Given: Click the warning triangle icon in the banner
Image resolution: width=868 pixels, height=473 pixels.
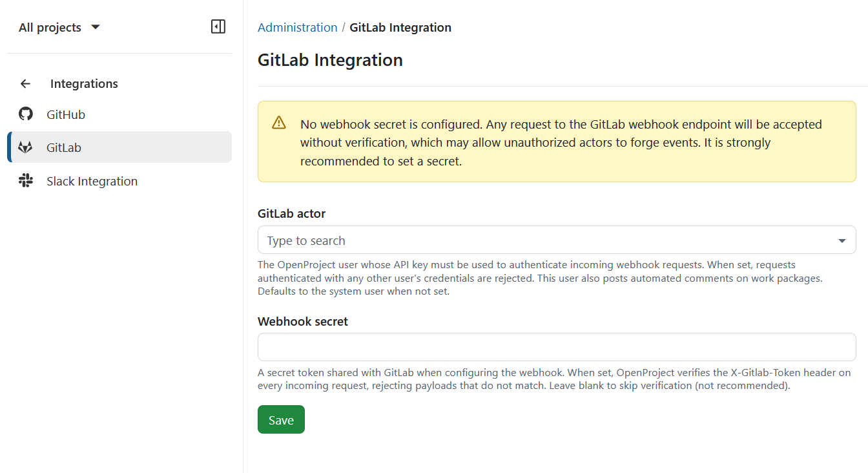Looking at the screenshot, I should (279, 123).
